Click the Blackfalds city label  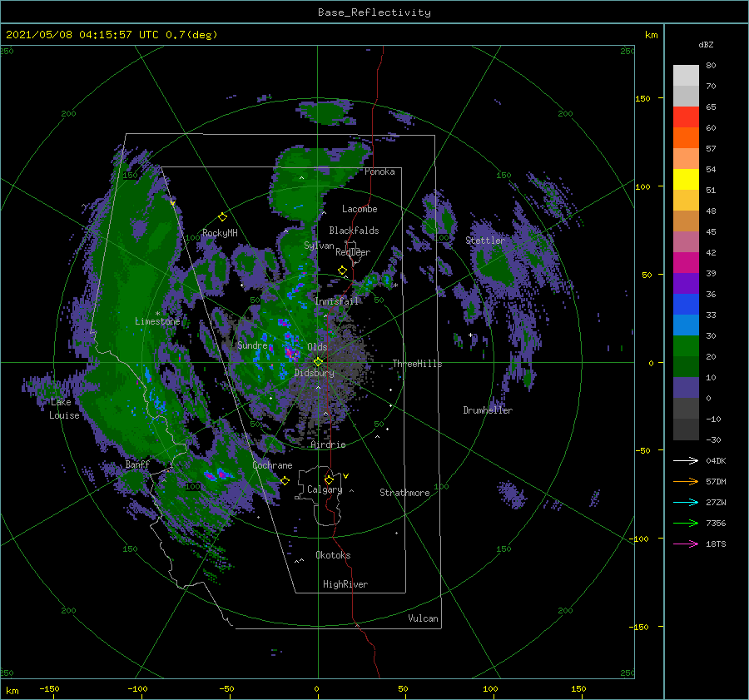pos(354,231)
